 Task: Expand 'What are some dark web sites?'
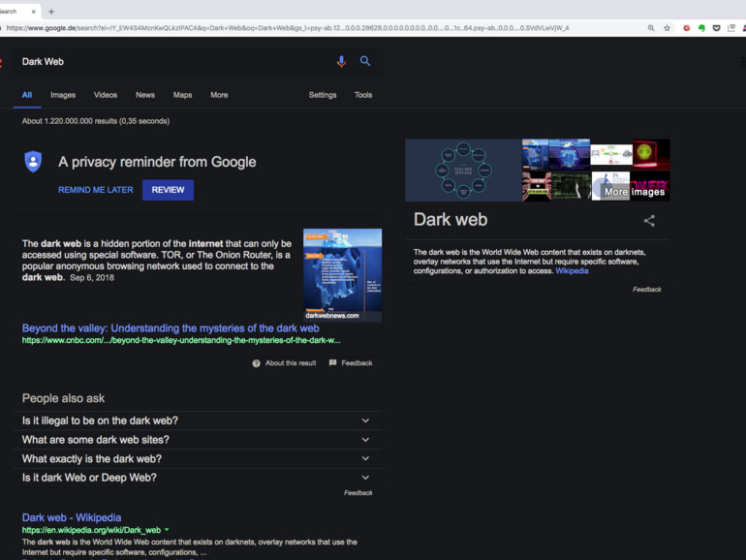[x=198, y=440]
